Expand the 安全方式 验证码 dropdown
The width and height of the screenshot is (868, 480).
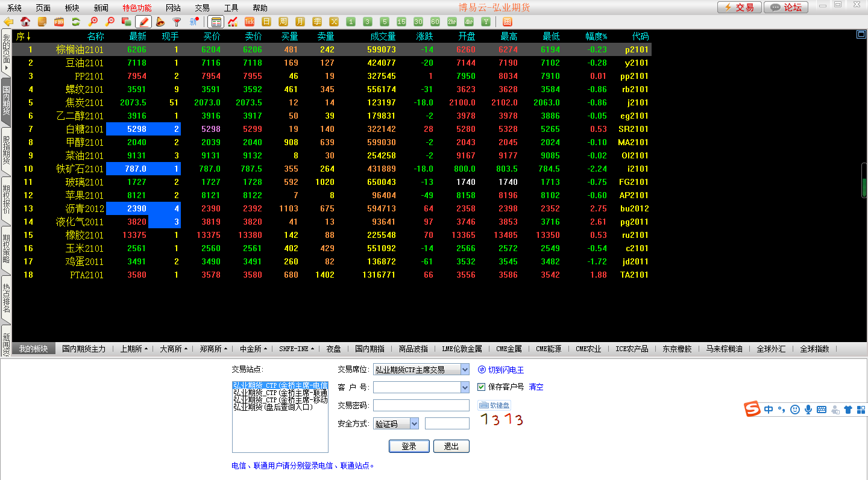pyautogui.click(x=414, y=423)
